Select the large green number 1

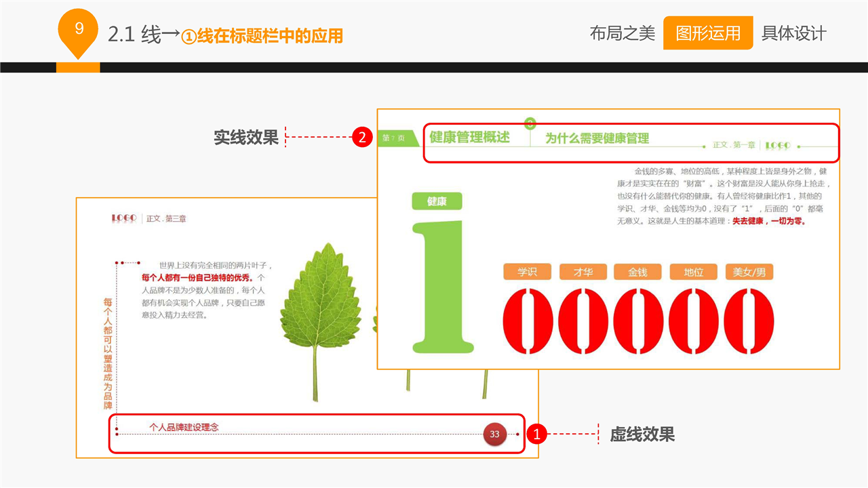click(441, 288)
